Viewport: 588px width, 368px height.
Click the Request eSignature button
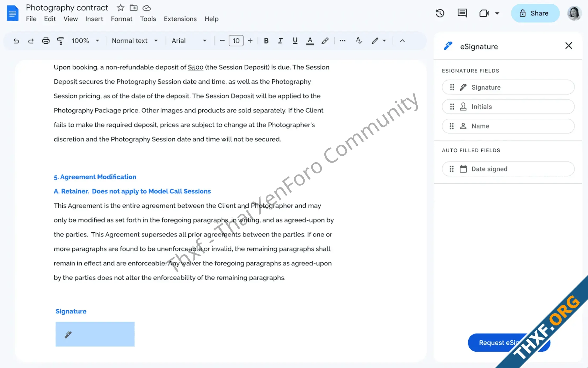click(x=509, y=343)
